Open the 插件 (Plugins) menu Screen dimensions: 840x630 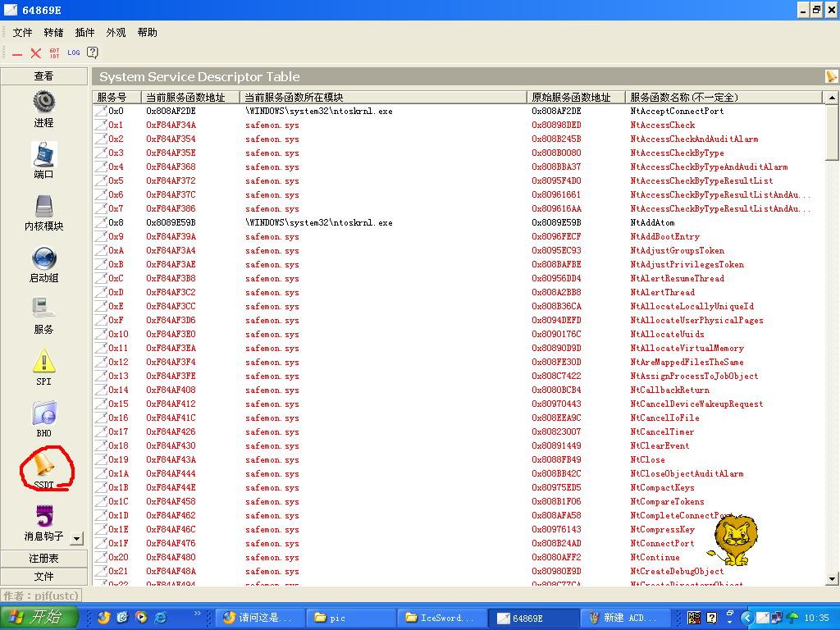[x=84, y=33]
